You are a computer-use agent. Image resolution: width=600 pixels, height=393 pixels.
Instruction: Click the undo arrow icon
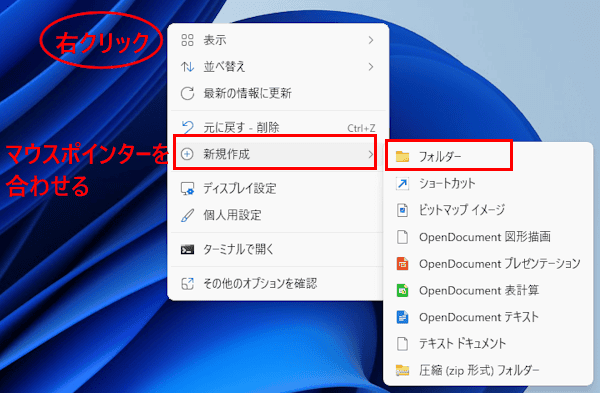(x=187, y=127)
